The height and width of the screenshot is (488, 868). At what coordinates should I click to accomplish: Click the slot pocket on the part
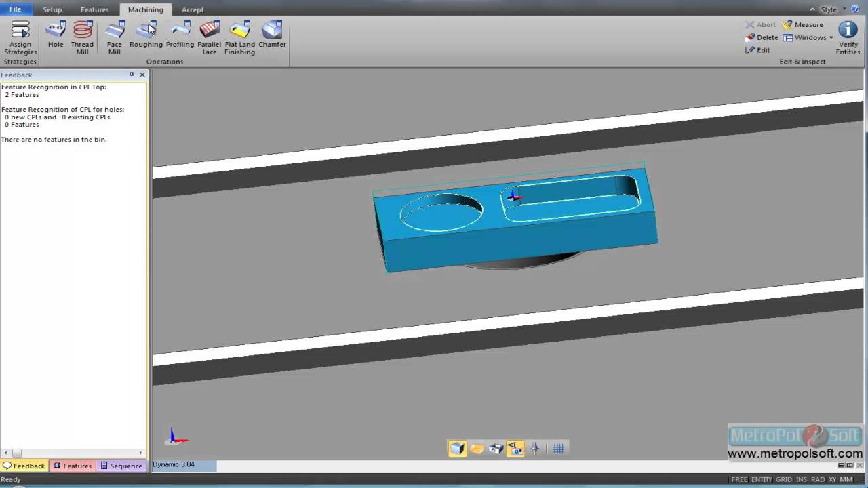point(571,199)
